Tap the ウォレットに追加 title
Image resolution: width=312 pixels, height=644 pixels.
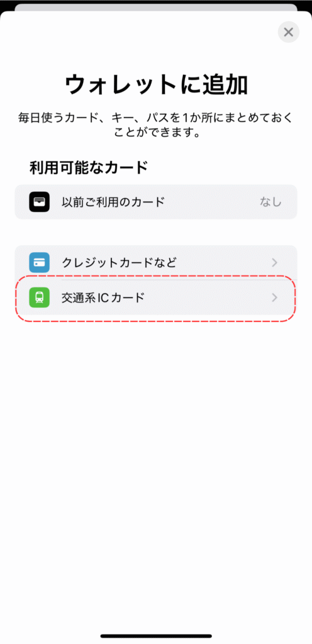(156, 85)
